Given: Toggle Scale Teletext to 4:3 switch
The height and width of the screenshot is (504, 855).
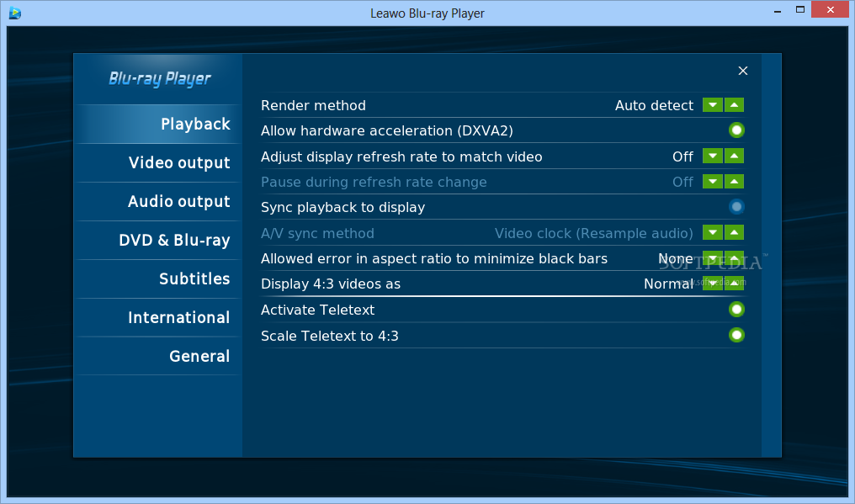Looking at the screenshot, I should (736, 335).
